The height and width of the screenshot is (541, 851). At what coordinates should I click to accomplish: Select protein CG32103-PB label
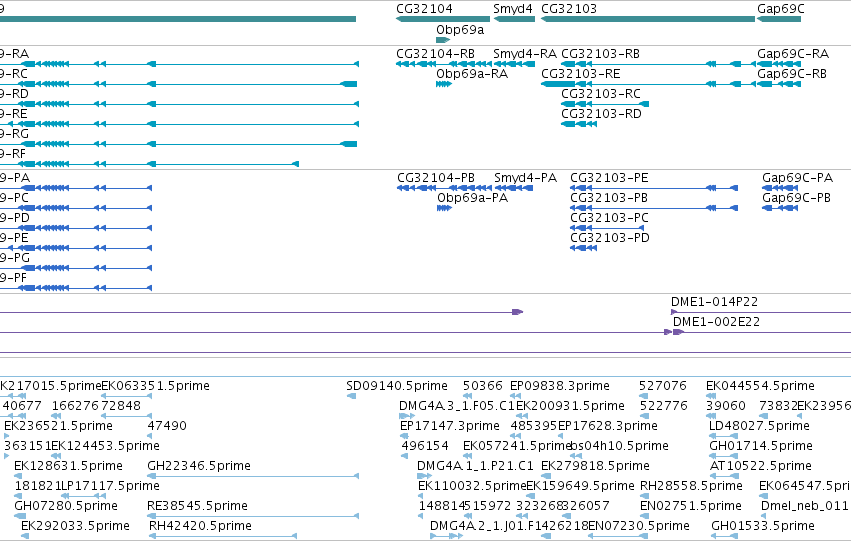pyautogui.click(x=609, y=198)
